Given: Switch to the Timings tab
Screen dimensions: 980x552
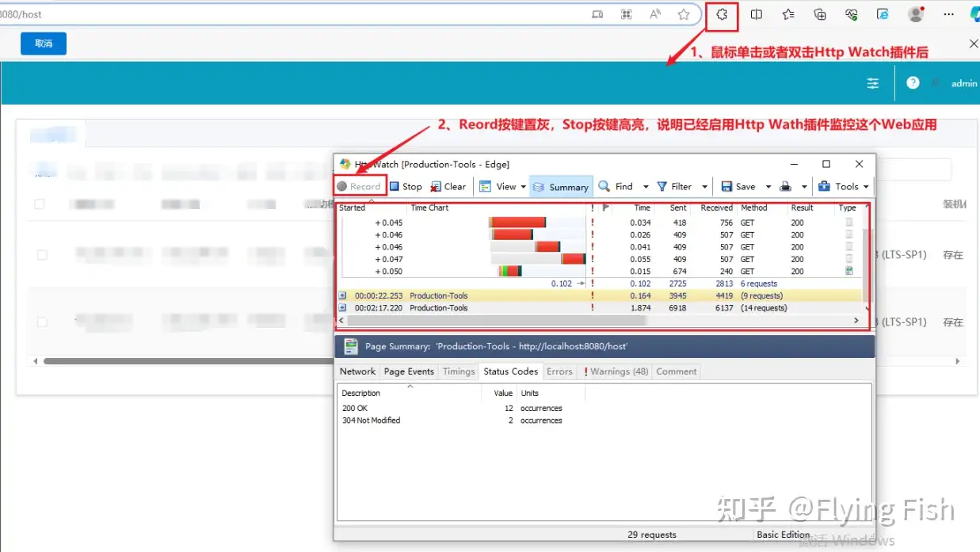Looking at the screenshot, I should 459,371.
